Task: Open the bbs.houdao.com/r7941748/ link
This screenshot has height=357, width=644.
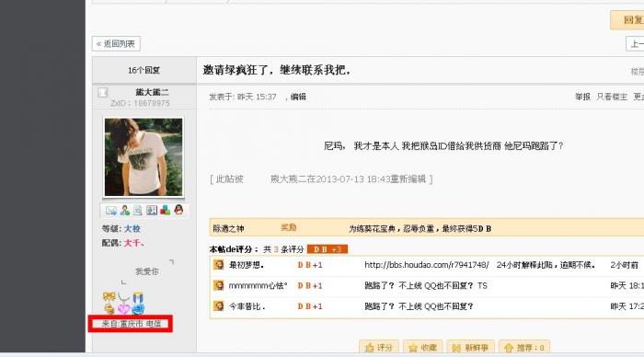Action: pos(427,265)
